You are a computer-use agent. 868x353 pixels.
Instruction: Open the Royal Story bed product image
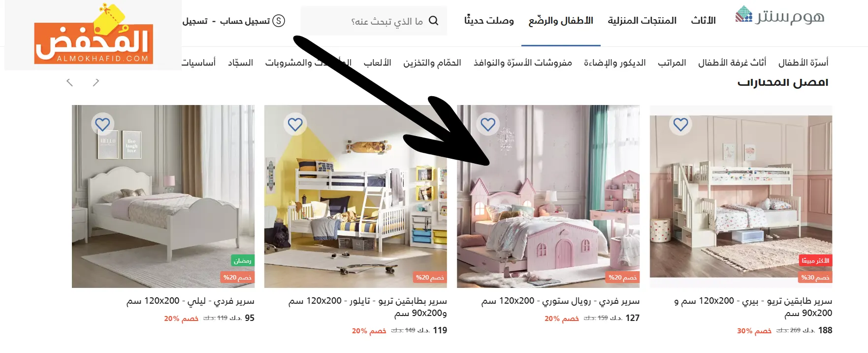point(548,196)
